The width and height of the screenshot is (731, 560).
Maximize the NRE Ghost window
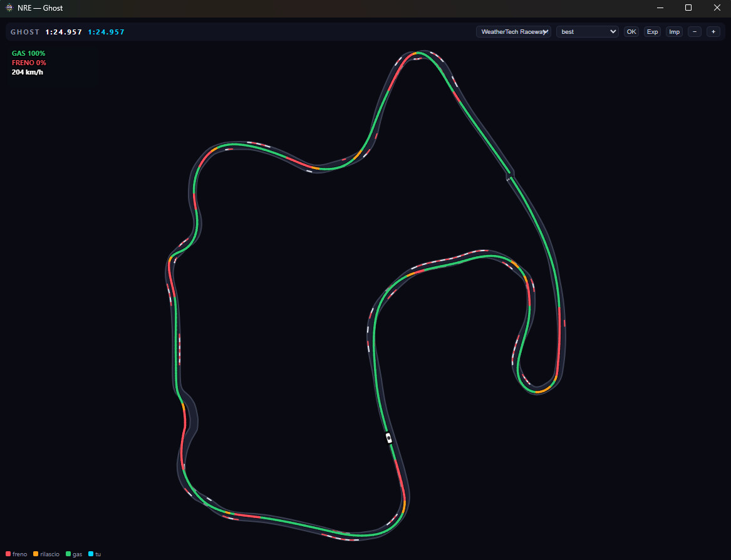pyautogui.click(x=688, y=8)
